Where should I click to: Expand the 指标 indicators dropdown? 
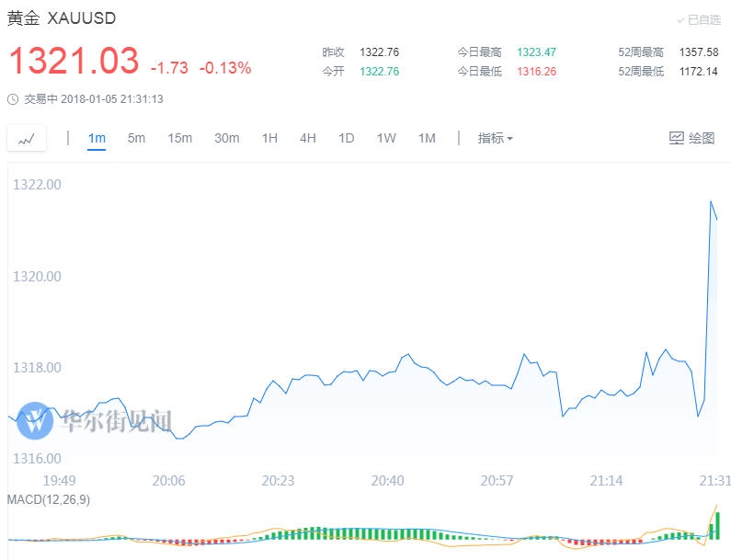pyautogui.click(x=495, y=139)
